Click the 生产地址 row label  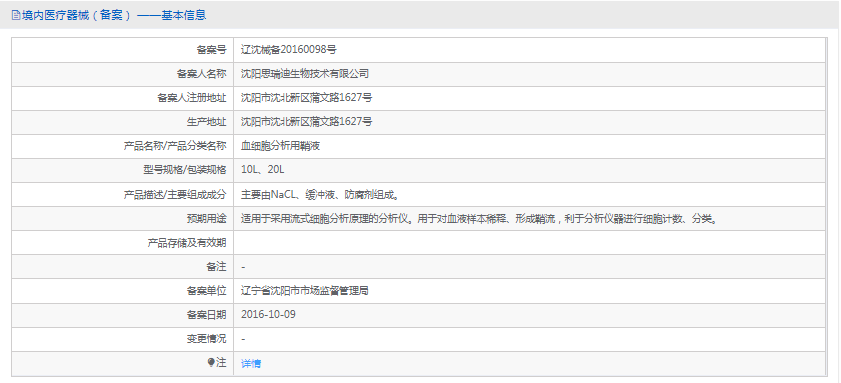coord(206,122)
